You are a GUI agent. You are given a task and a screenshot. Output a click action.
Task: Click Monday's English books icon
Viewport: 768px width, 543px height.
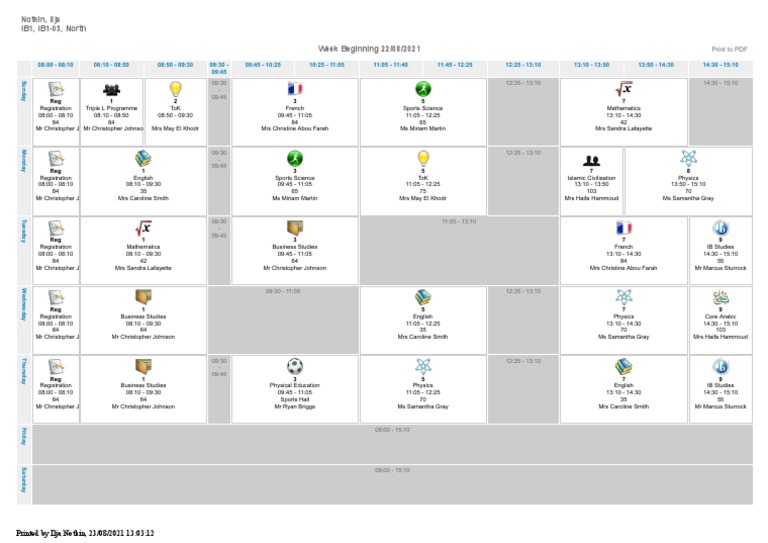pos(143,158)
